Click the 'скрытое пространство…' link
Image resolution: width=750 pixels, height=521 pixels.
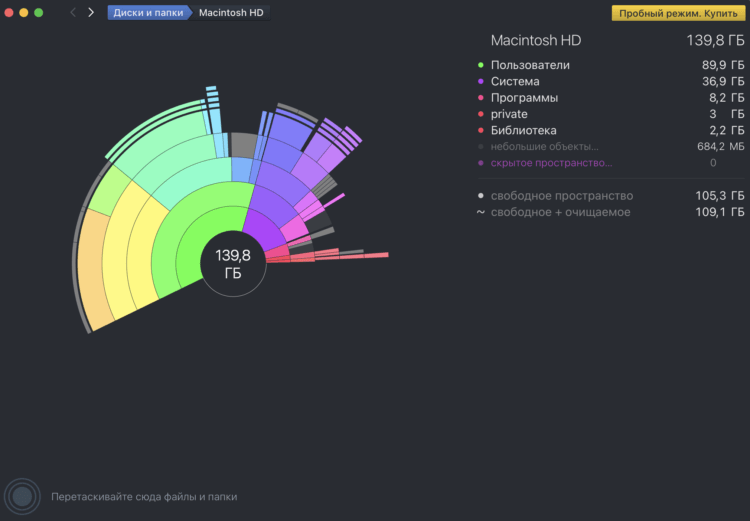(x=551, y=163)
